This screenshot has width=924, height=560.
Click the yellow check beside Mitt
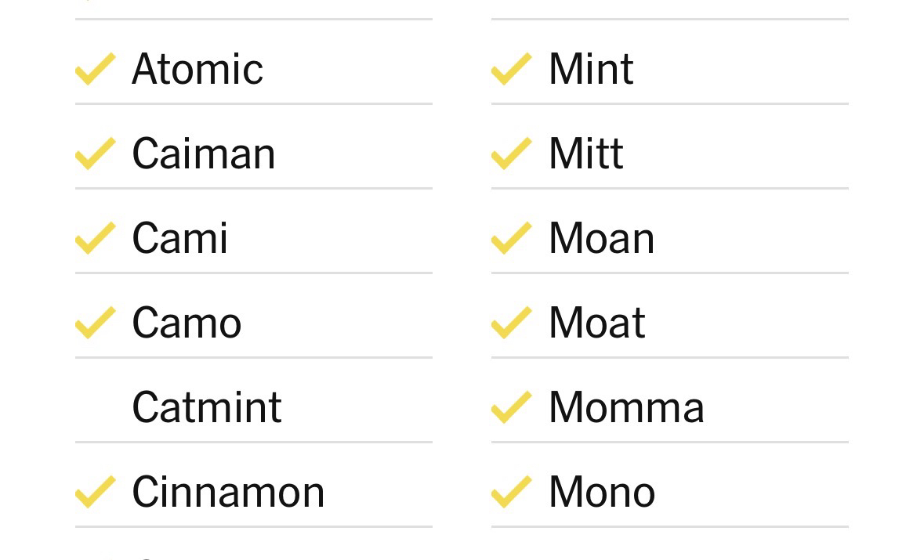click(x=512, y=154)
